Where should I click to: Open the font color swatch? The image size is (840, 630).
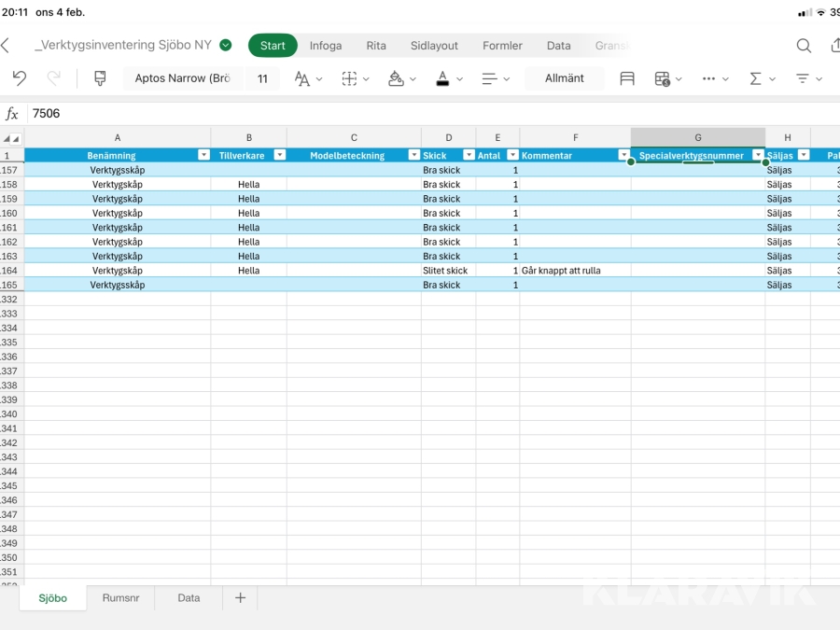tap(442, 78)
